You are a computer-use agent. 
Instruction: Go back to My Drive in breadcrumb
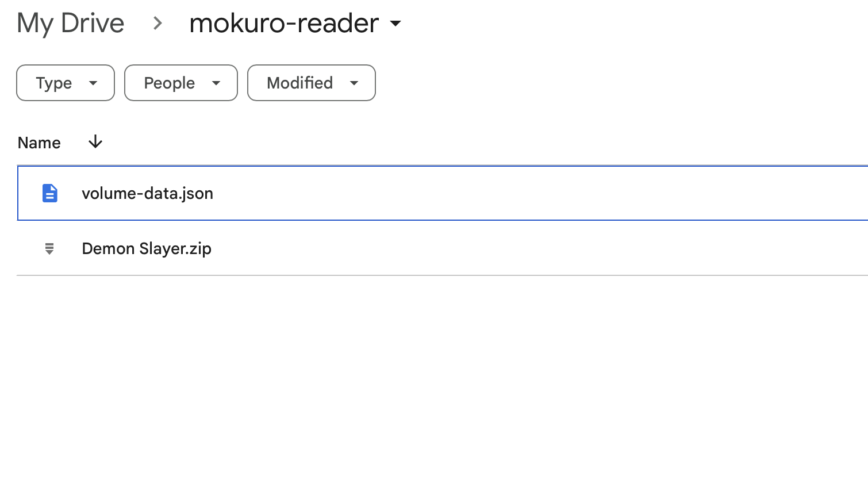click(x=71, y=24)
